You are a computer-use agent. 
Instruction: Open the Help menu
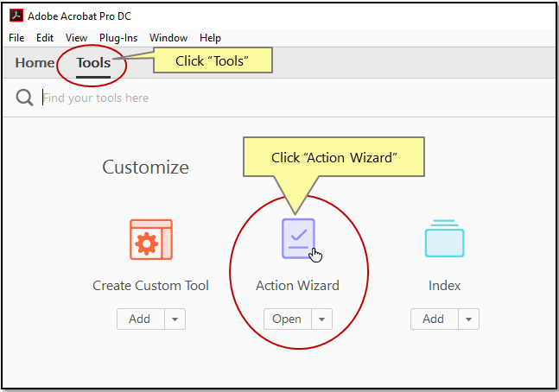(210, 38)
